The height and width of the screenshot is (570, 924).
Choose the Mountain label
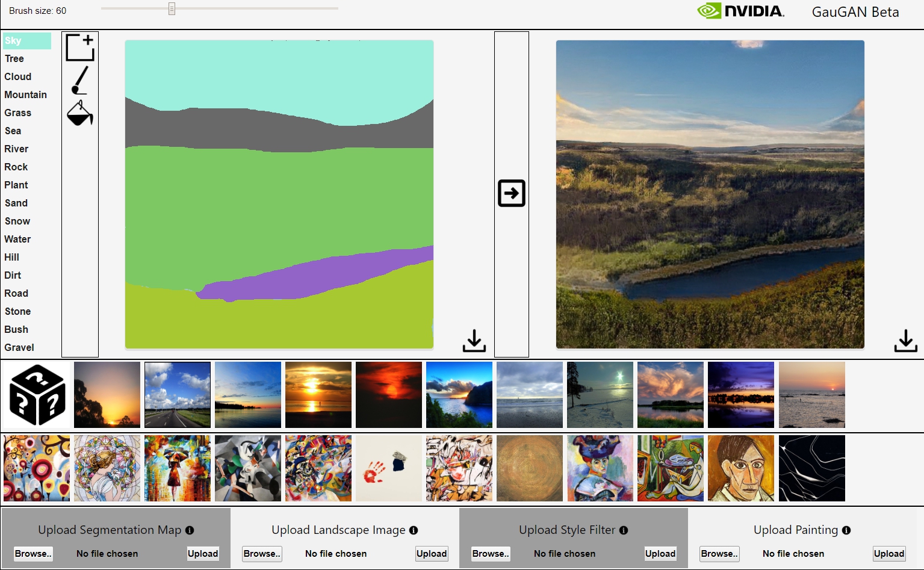(26, 94)
